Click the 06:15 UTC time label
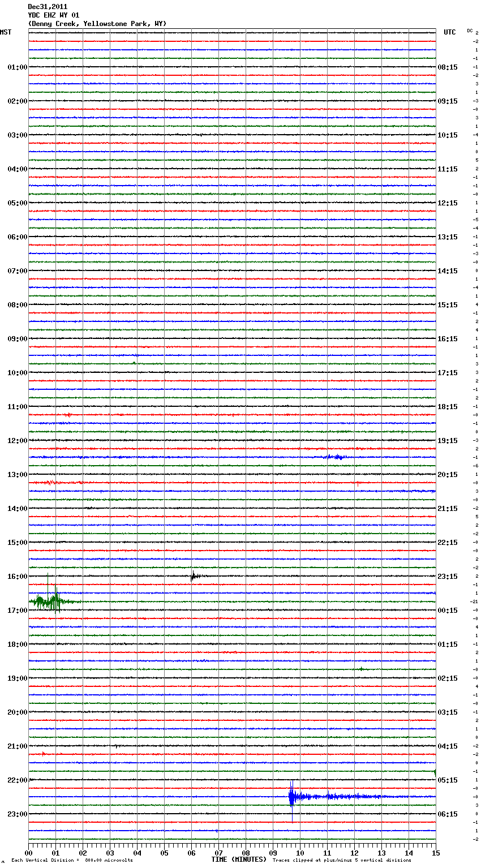The image size is (481, 868). coord(448,814)
